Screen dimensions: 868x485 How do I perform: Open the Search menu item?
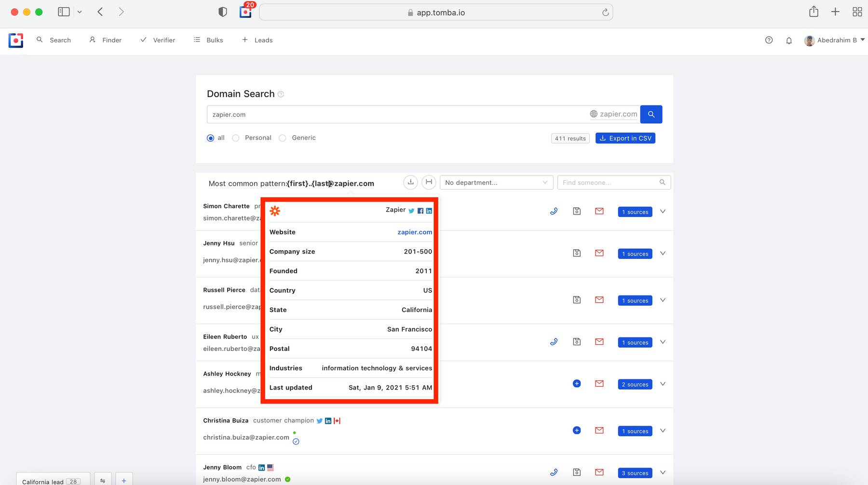(54, 40)
